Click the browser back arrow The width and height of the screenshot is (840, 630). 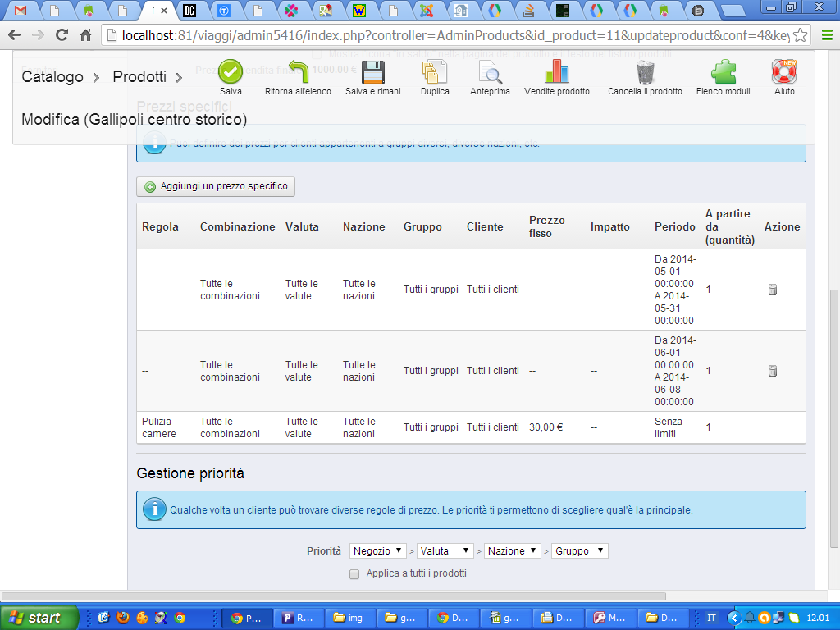click(15, 35)
